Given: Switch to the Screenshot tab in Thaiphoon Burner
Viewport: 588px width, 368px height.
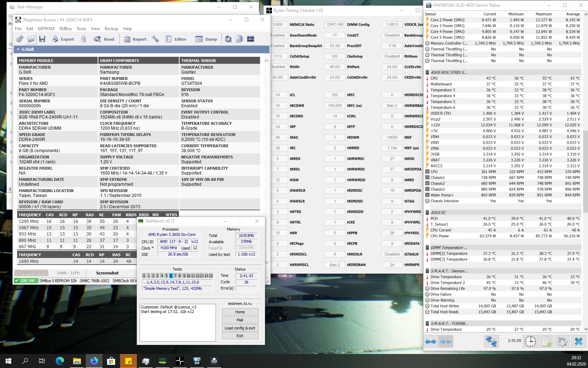Looking at the screenshot, I should click(107, 273).
